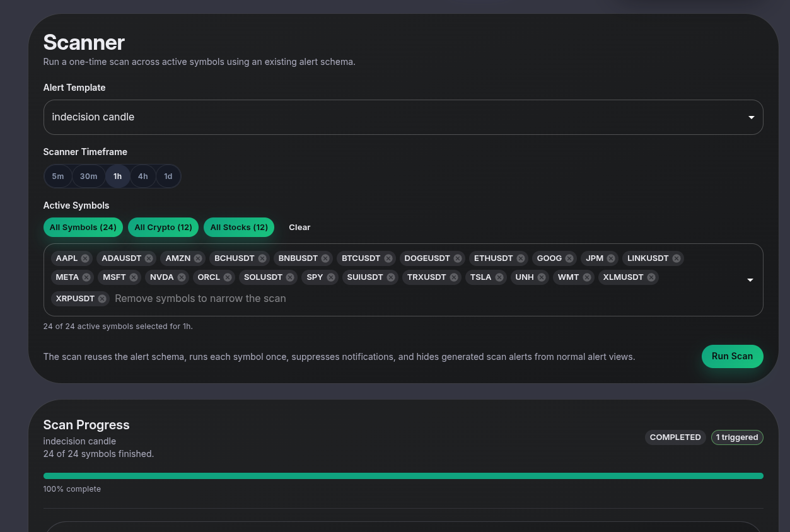Remove the BTCUSDT symbol chip
This screenshot has width=790, height=532.
[388, 258]
